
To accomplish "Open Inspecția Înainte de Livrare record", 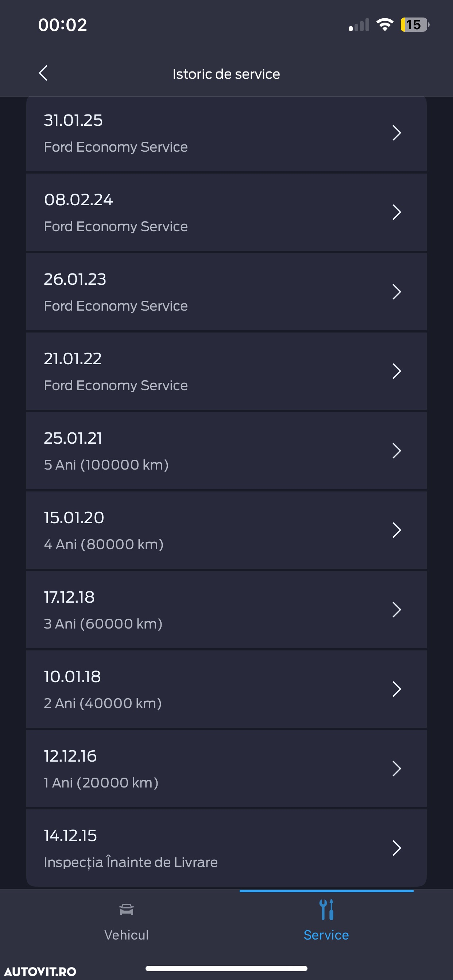I will [x=226, y=848].
